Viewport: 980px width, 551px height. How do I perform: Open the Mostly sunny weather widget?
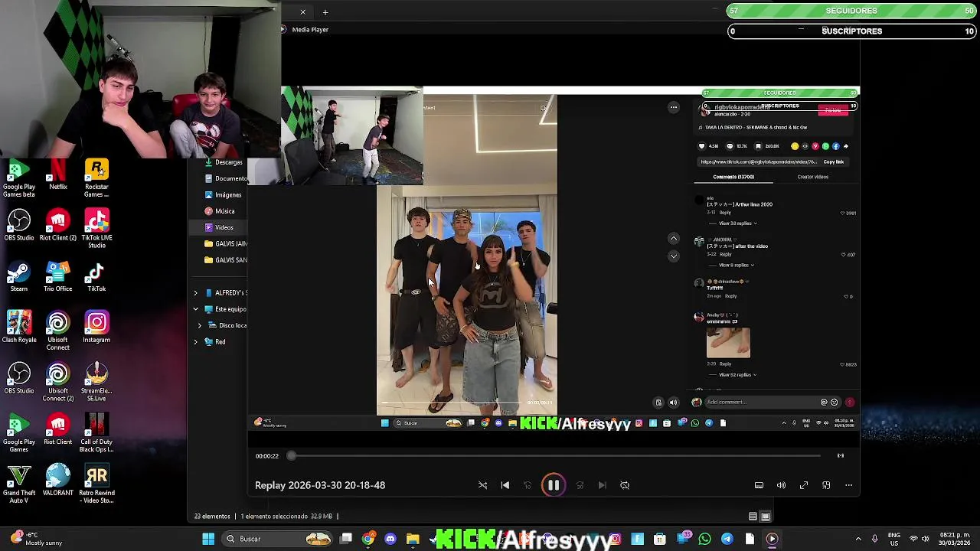(34, 539)
